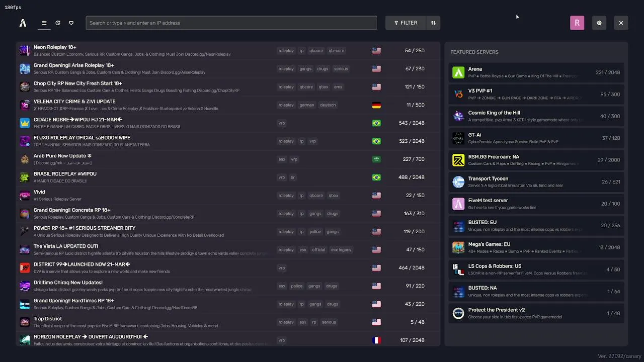644x362 pixels.
Task: Click the GT-AI featured server icon
Action: pyautogui.click(x=458, y=138)
